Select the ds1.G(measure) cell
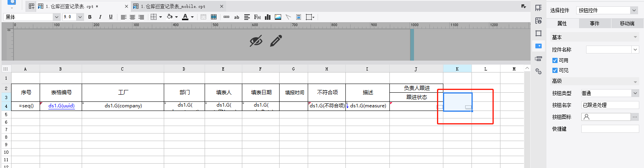The height and width of the screenshot is (168, 644). [368, 106]
